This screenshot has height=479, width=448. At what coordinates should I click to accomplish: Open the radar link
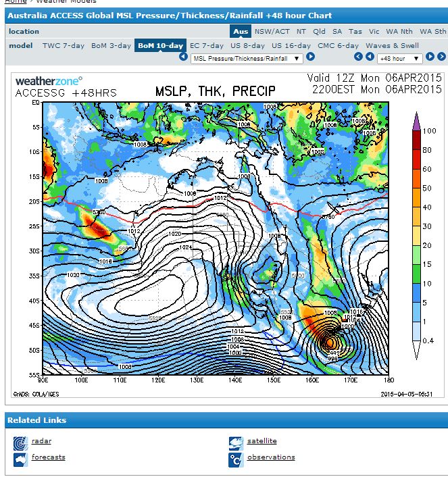click(41, 440)
